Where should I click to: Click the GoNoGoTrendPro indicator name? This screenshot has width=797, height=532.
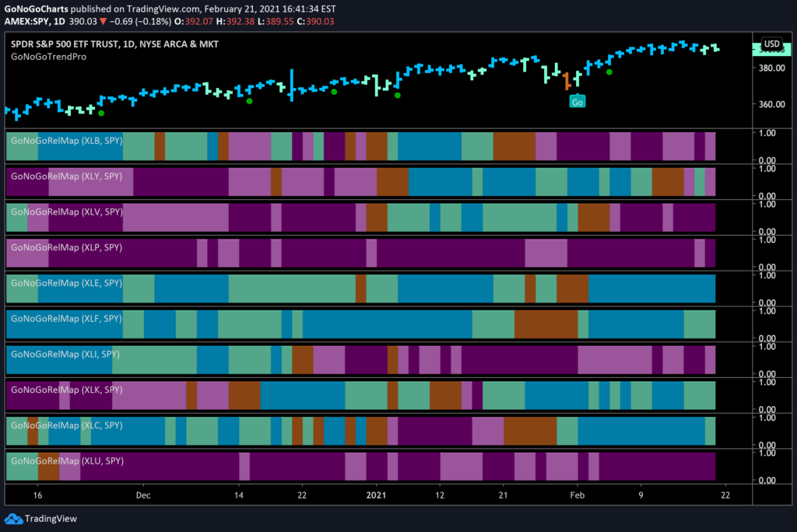[49, 57]
